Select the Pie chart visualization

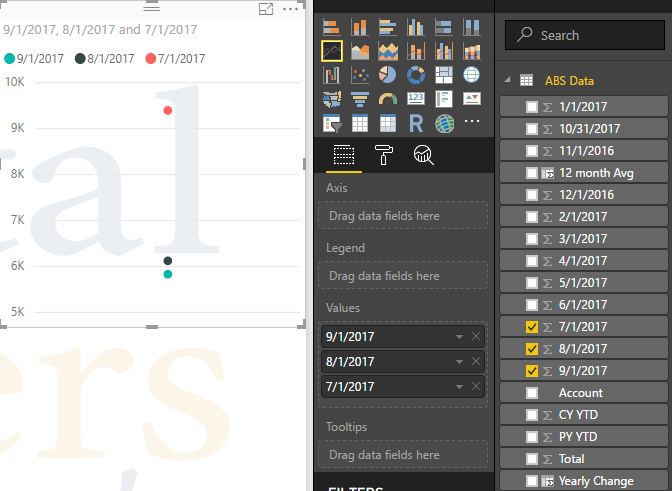(x=388, y=75)
